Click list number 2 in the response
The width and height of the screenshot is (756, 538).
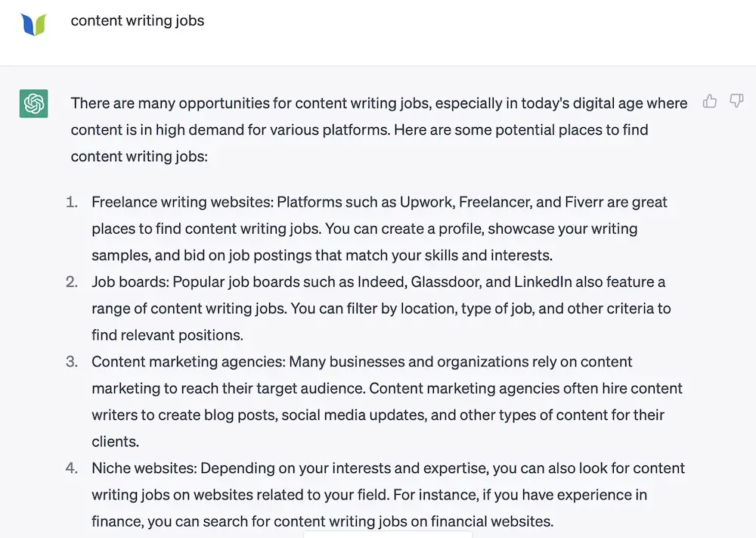tap(72, 282)
